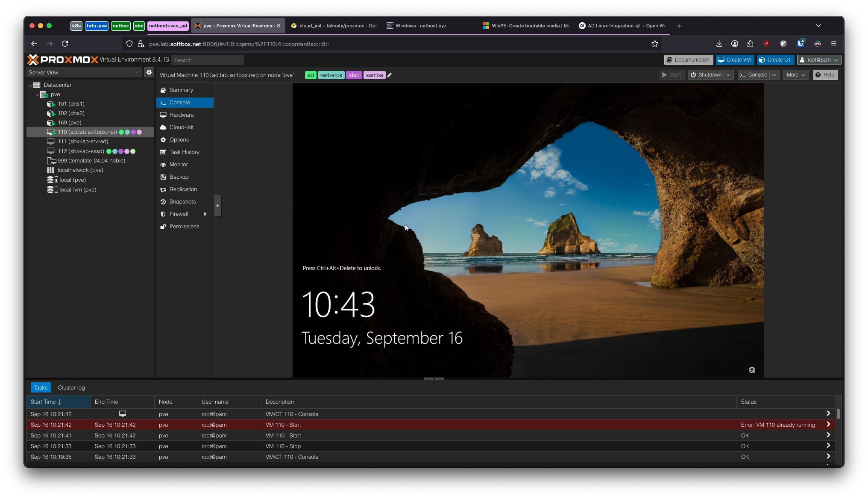Image resolution: width=868 pixels, height=499 pixels.
Task: Open the Options panel
Action: (178, 139)
